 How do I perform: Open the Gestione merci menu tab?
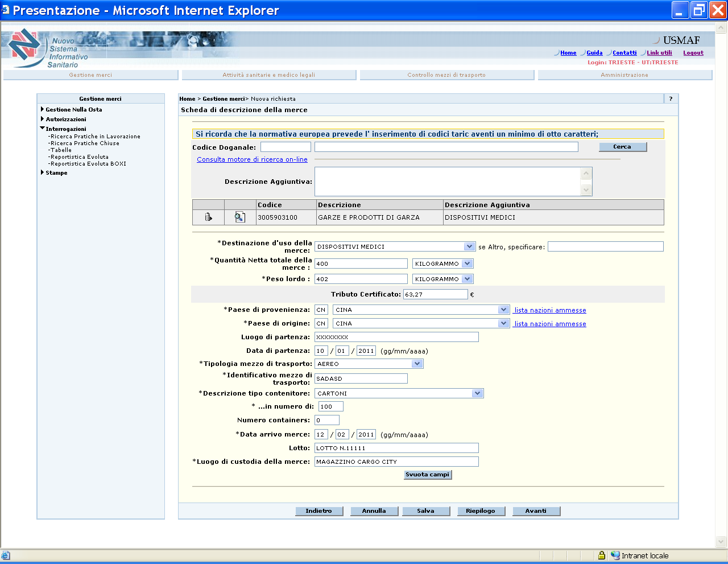91,75
